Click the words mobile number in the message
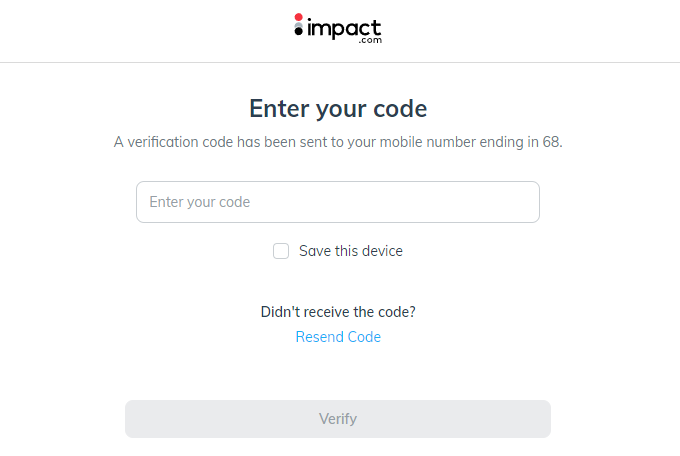Viewport: 680px width, 456px height. tap(428, 142)
